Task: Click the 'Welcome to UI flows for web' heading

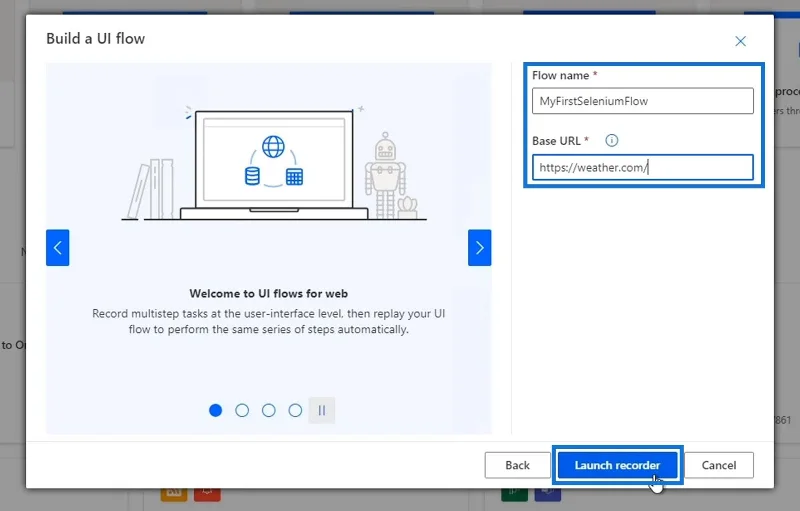Action: pos(268,294)
